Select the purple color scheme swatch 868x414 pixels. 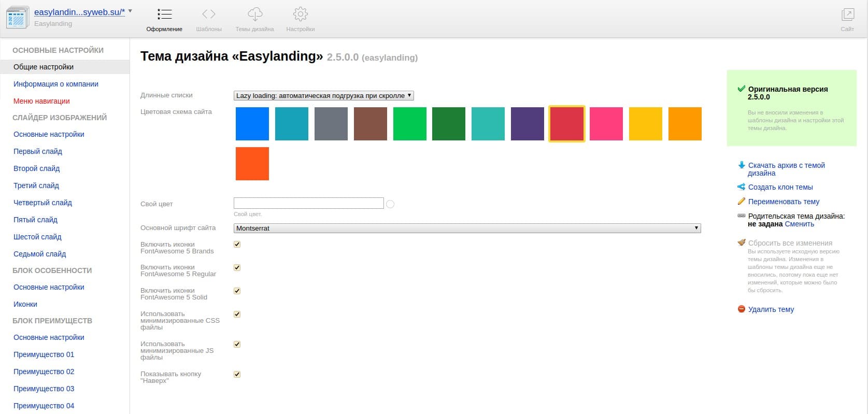click(528, 124)
